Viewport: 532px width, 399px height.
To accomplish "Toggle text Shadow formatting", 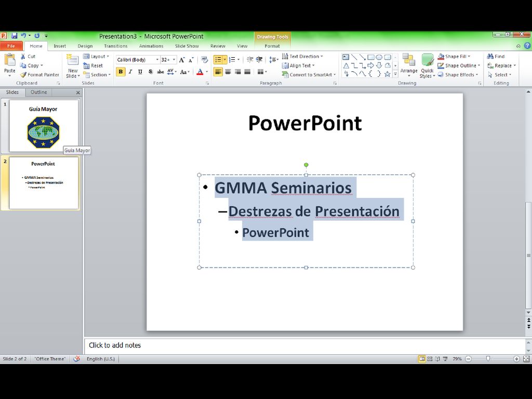I will pyautogui.click(x=150, y=72).
